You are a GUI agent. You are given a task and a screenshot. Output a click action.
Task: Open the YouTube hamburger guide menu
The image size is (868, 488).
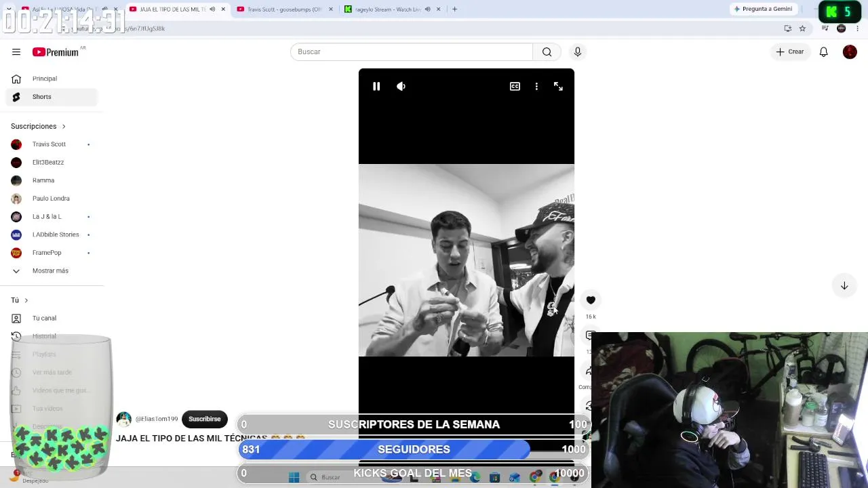(x=16, y=52)
